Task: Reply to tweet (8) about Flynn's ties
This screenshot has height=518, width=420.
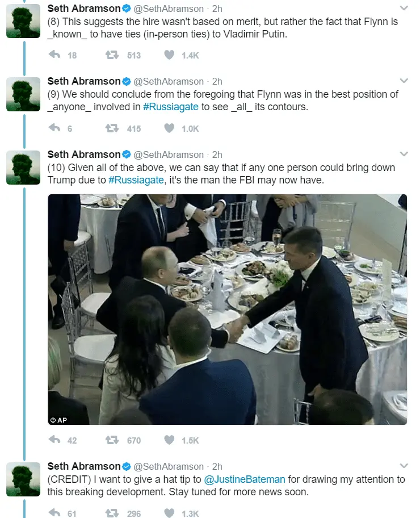Action: tap(55, 55)
